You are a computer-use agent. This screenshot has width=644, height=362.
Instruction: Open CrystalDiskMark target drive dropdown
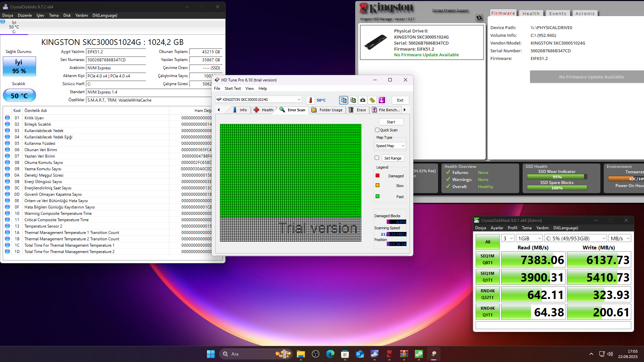tap(576, 238)
